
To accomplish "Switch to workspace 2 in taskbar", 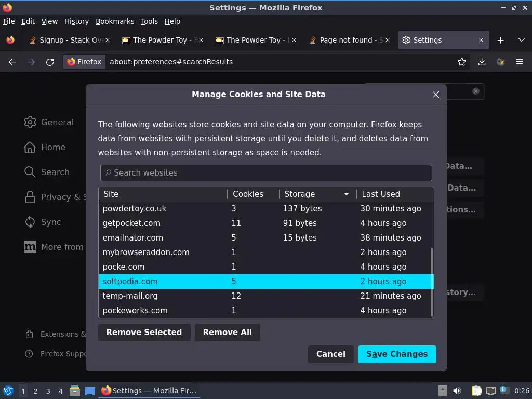I will pos(36,391).
